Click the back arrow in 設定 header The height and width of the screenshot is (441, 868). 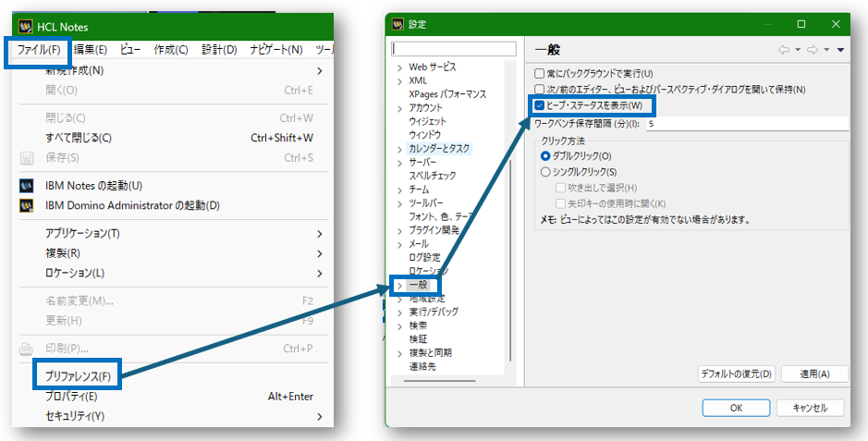(x=784, y=50)
